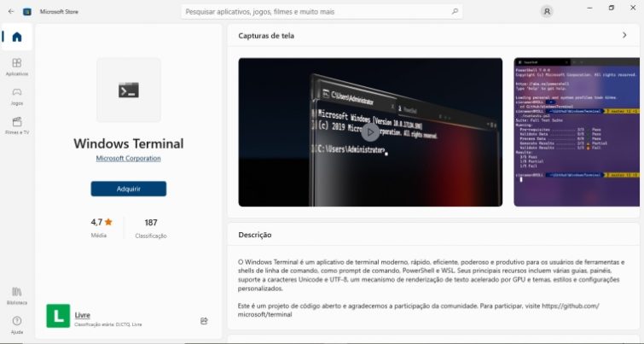Click the Descrição heading
Screen dimensions: 644x344
click(x=255, y=235)
